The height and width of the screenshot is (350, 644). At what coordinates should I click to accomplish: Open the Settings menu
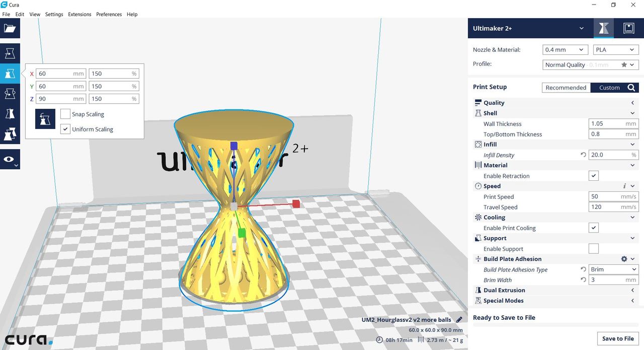point(54,14)
